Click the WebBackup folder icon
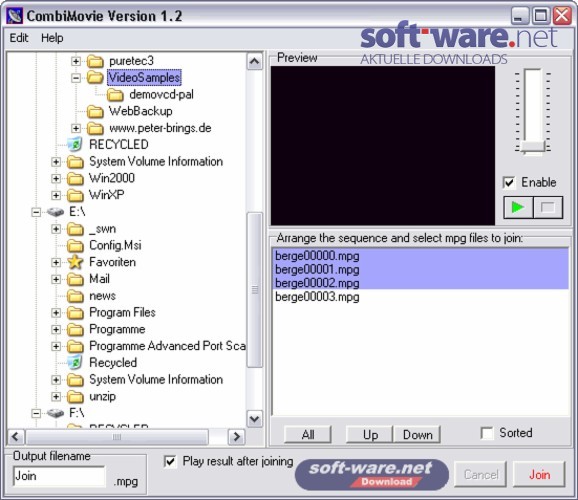The image size is (578, 500). 95,111
